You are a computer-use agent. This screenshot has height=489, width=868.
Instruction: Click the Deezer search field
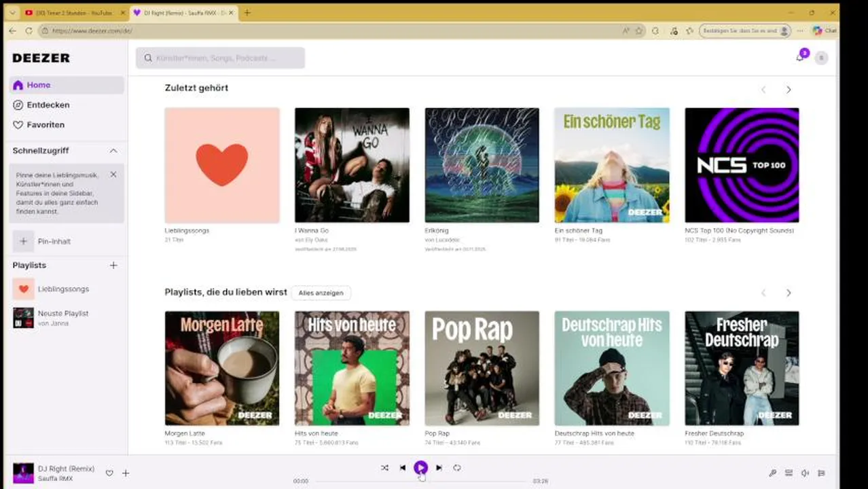220,58
